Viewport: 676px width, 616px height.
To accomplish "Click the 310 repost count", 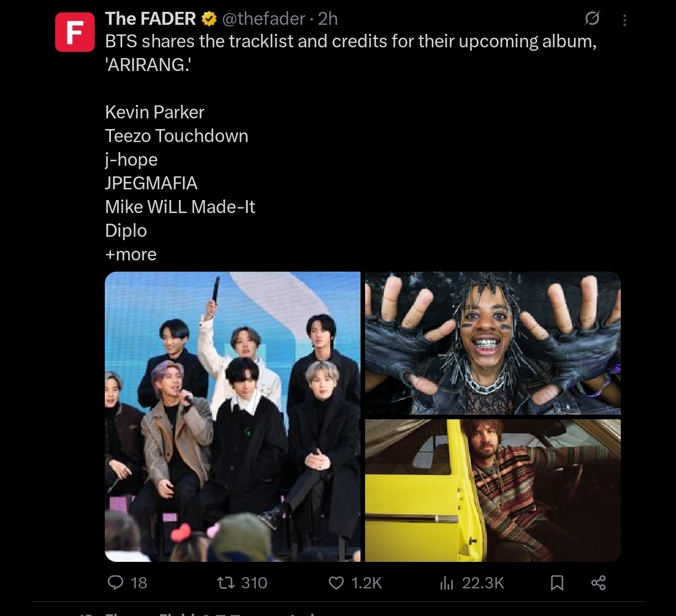I will pyautogui.click(x=254, y=583).
